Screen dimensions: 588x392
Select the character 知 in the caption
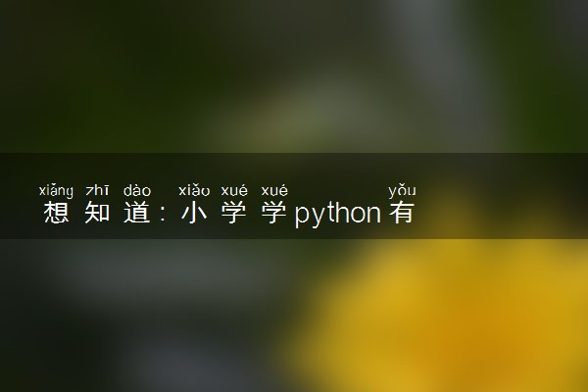[x=97, y=213]
